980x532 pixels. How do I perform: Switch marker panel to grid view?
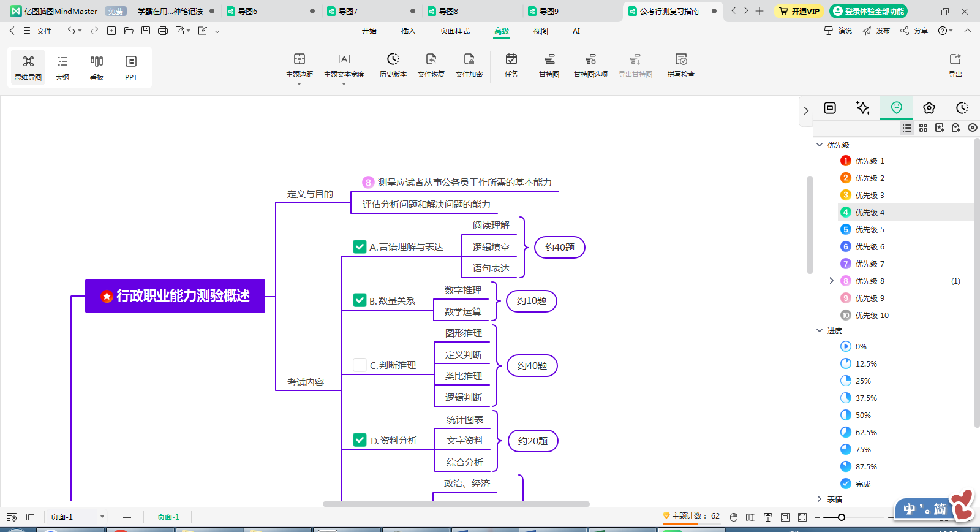pos(923,127)
